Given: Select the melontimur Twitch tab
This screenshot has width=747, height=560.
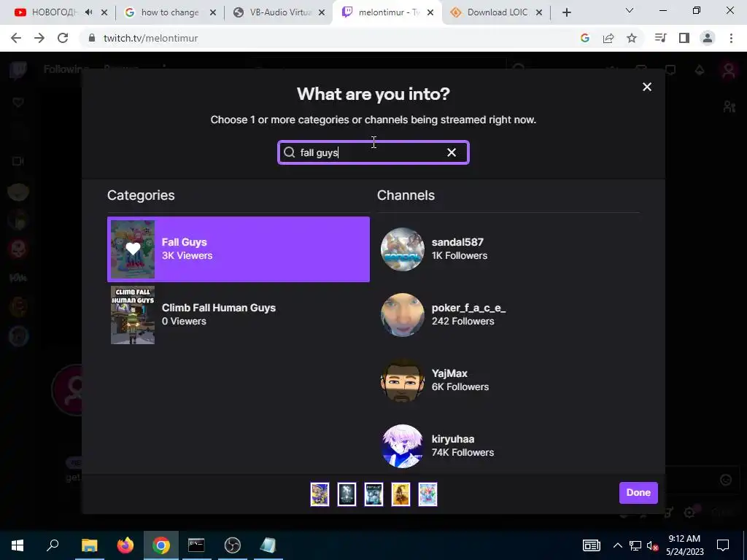Looking at the screenshot, I should [x=388, y=12].
